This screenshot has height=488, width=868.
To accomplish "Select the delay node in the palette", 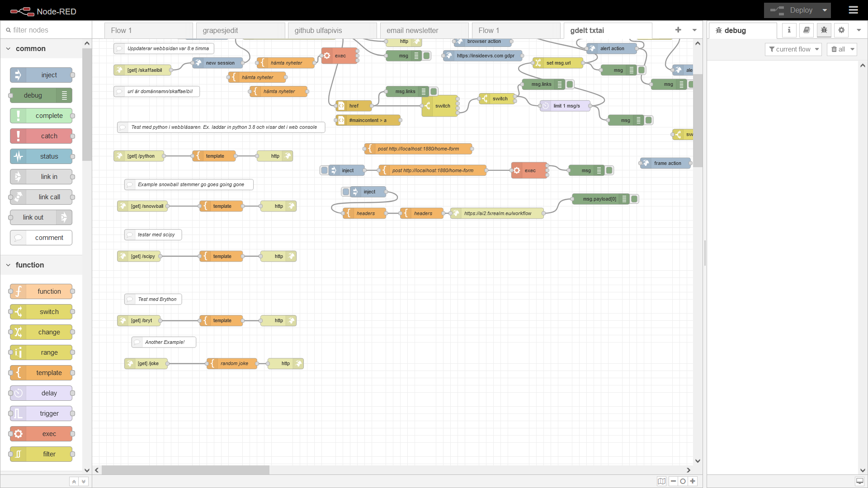I will 41,393.
